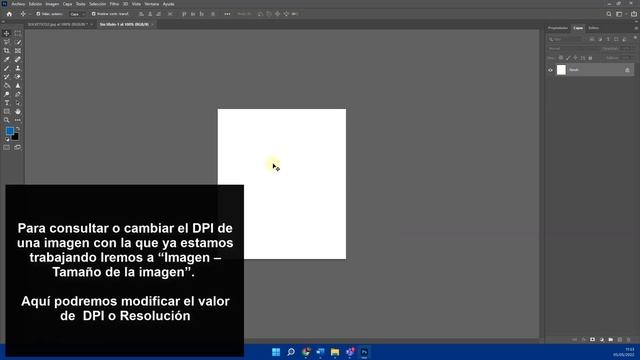Select the History Brush tool
This screenshot has height=360, width=640.
pos(7,77)
